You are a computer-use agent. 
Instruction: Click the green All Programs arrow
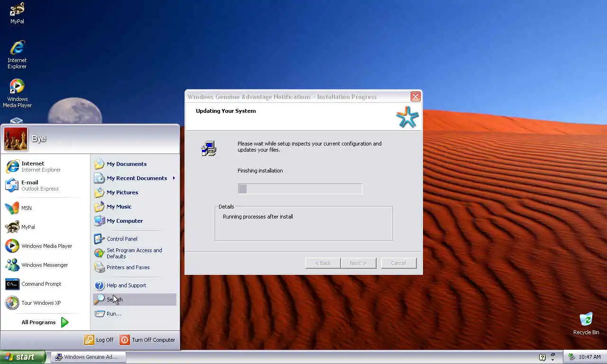click(x=65, y=322)
